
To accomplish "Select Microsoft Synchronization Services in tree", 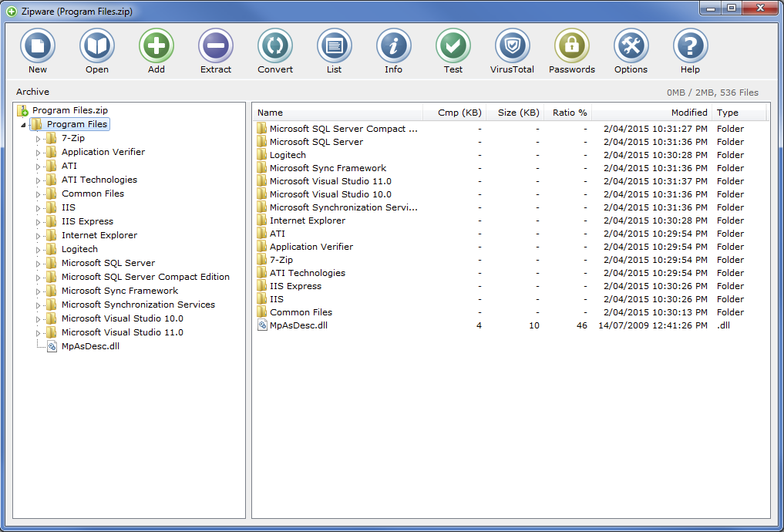I will pyautogui.click(x=138, y=305).
